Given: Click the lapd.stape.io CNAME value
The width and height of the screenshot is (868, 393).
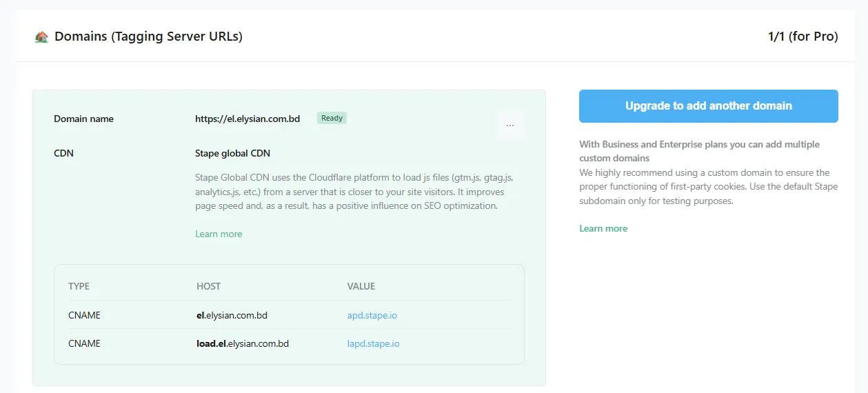Looking at the screenshot, I should pyautogui.click(x=374, y=343).
